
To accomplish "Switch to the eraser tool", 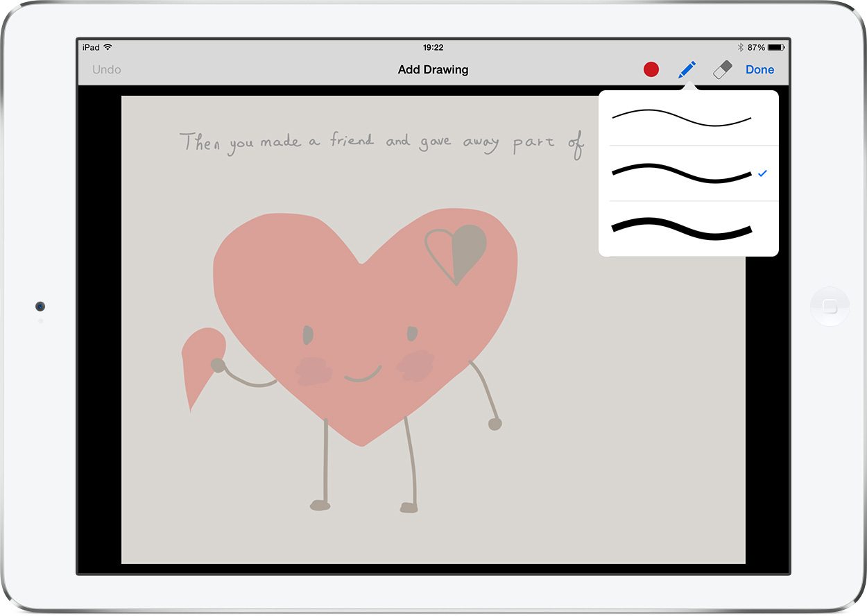I will click(721, 69).
